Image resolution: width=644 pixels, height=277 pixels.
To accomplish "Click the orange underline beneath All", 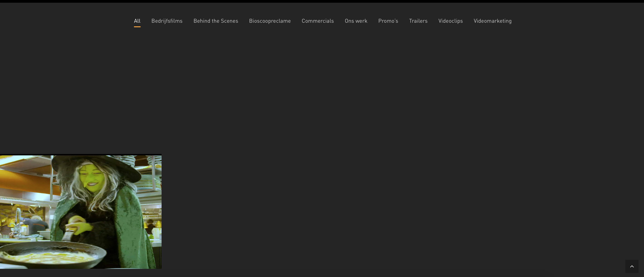I will coord(137,27).
